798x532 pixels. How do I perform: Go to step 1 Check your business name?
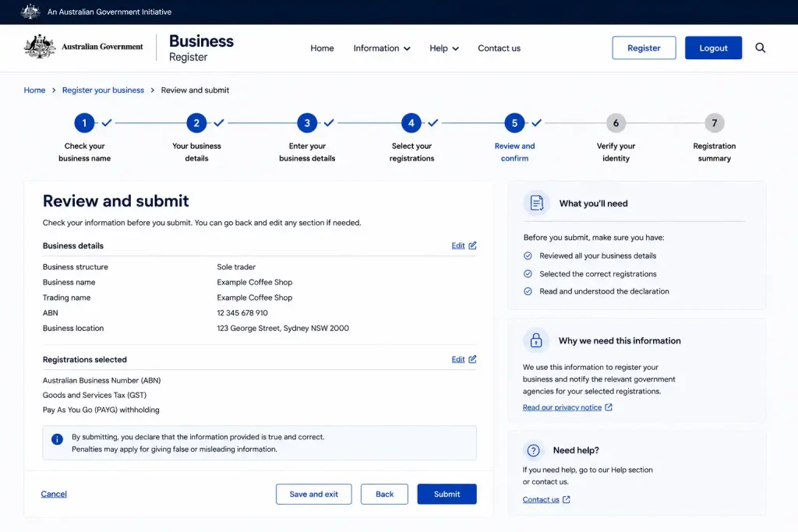pyautogui.click(x=84, y=122)
